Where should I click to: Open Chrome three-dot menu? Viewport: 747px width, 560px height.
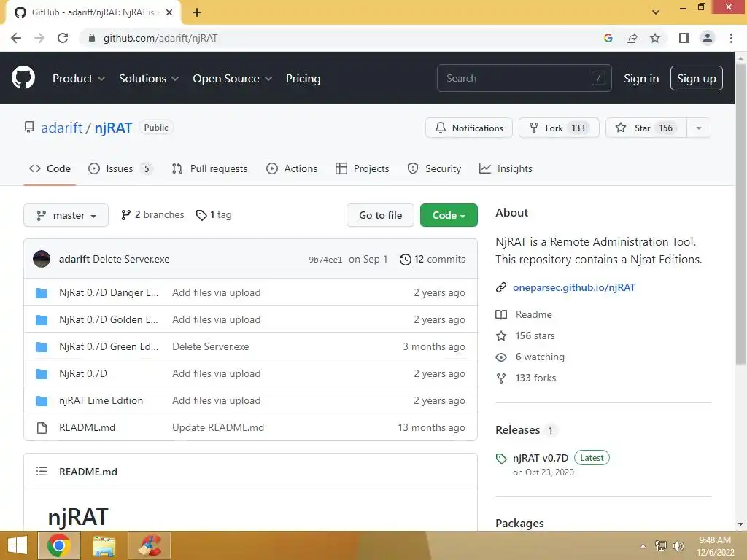pos(731,38)
